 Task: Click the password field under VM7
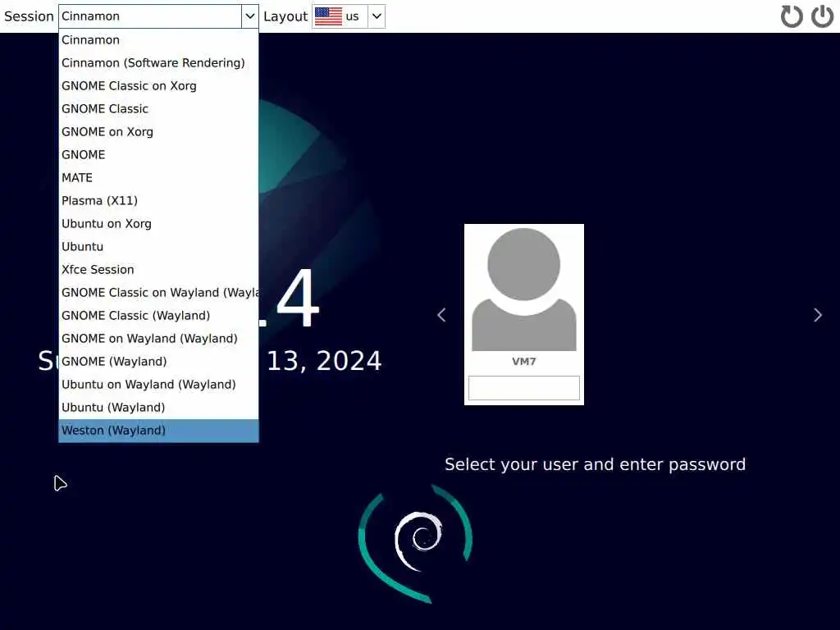[524, 388]
